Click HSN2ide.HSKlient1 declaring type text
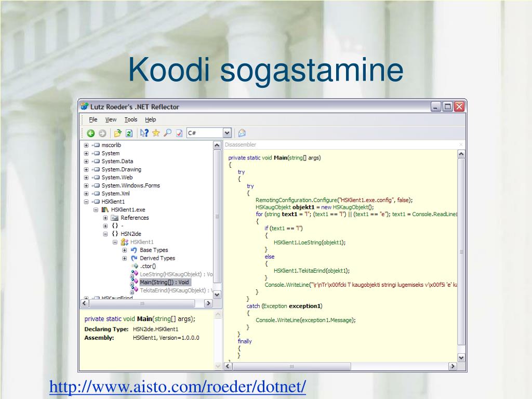Screen dimensions: 532x399 155,329
